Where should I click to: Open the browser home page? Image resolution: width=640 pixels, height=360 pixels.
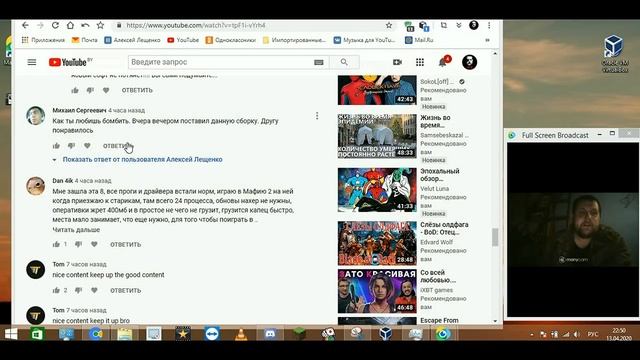pos(70,25)
